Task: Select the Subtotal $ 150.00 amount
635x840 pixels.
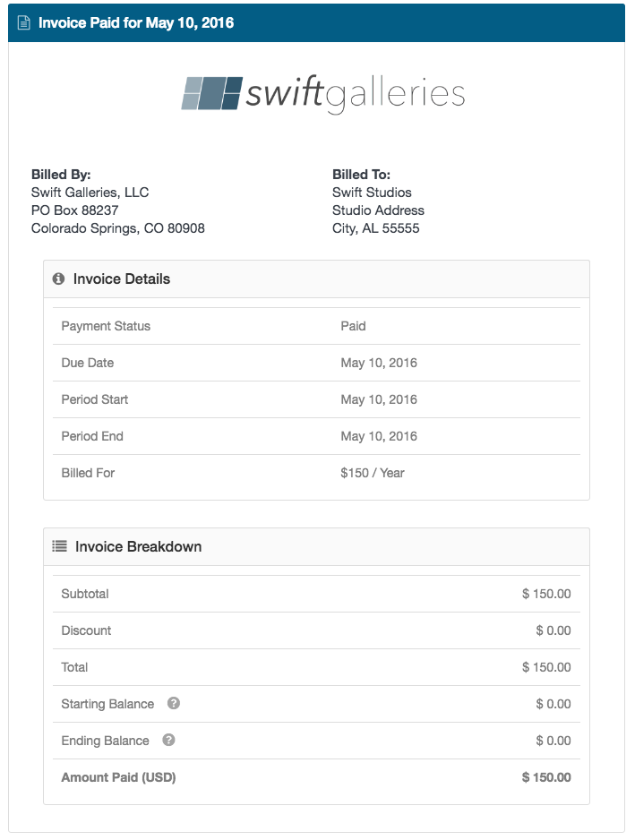Action: pyautogui.click(x=546, y=594)
